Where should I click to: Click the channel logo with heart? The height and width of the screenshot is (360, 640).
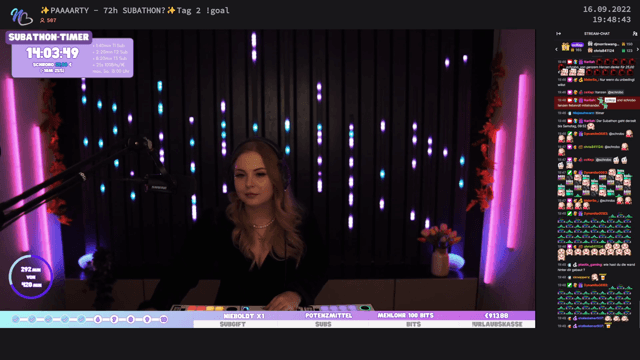21,16
